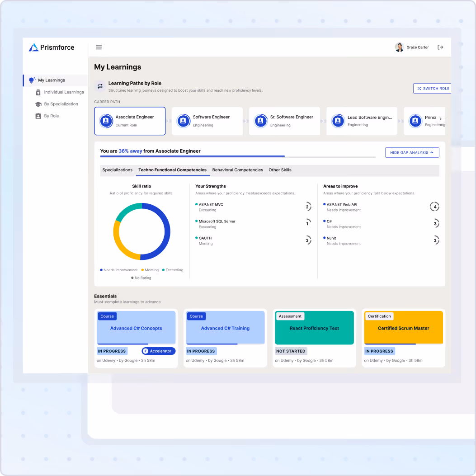Viewport: 476px width, 476px height.
Task: Open the Specializations tab
Action: (x=117, y=170)
